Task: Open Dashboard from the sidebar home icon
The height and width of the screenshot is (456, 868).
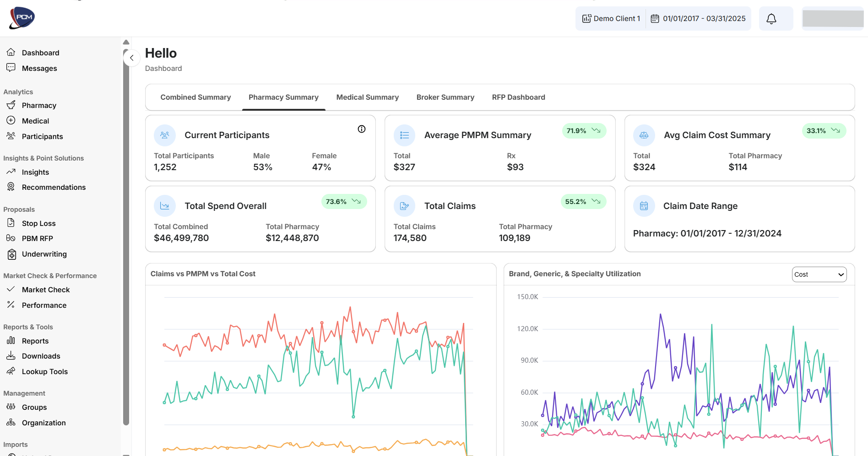Action: (x=11, y=52)
